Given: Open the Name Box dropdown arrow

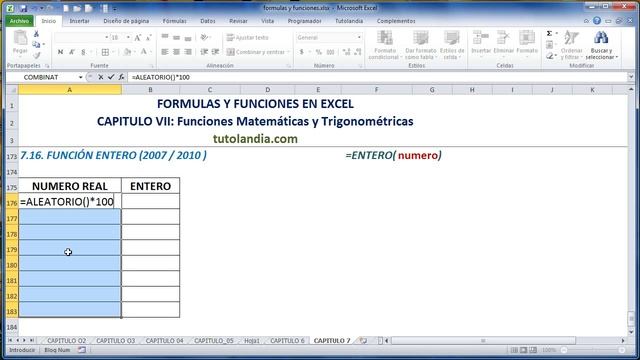Looking at the screenshot, I should (80, 77).
